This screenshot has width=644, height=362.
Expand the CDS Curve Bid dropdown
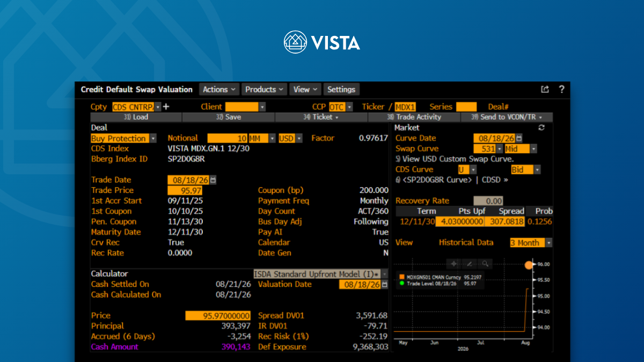click(537, 169)
